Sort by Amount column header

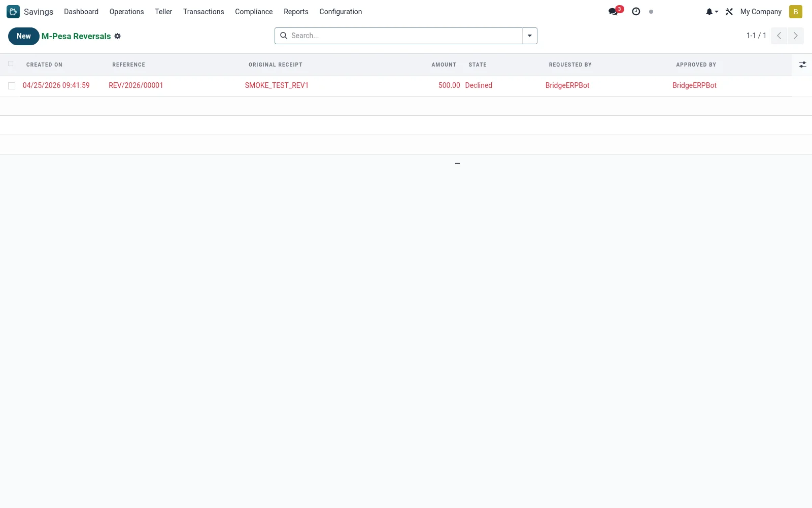pyautogui.click(x=444, y=65)
